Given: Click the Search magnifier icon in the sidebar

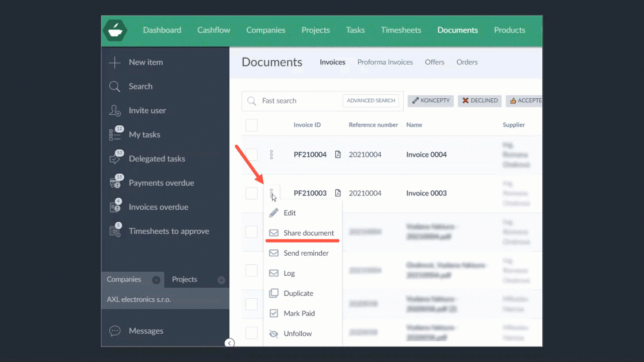Looking at the screenshot, I should point(114,87).
